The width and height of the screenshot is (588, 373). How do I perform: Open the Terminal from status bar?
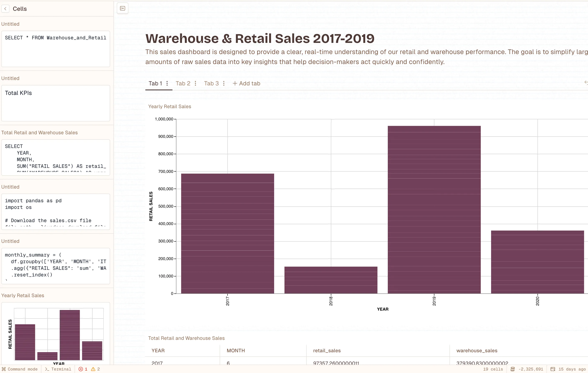coord(58,369)
